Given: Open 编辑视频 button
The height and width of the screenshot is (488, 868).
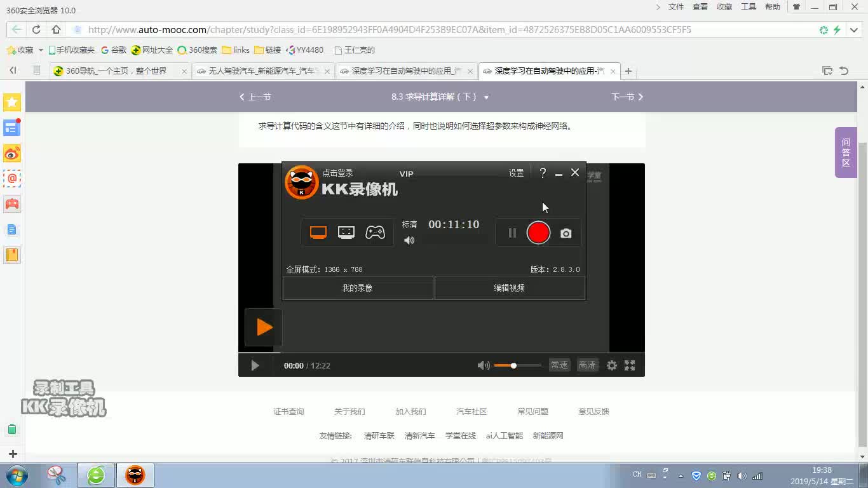Looking at the screenshot, I should 510,288.
